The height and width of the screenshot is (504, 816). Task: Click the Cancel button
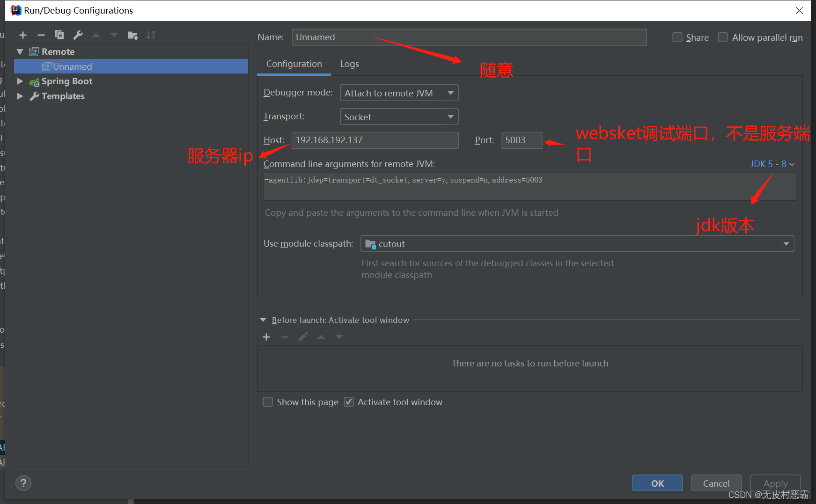pyautogui.click(x=716, y=483)
